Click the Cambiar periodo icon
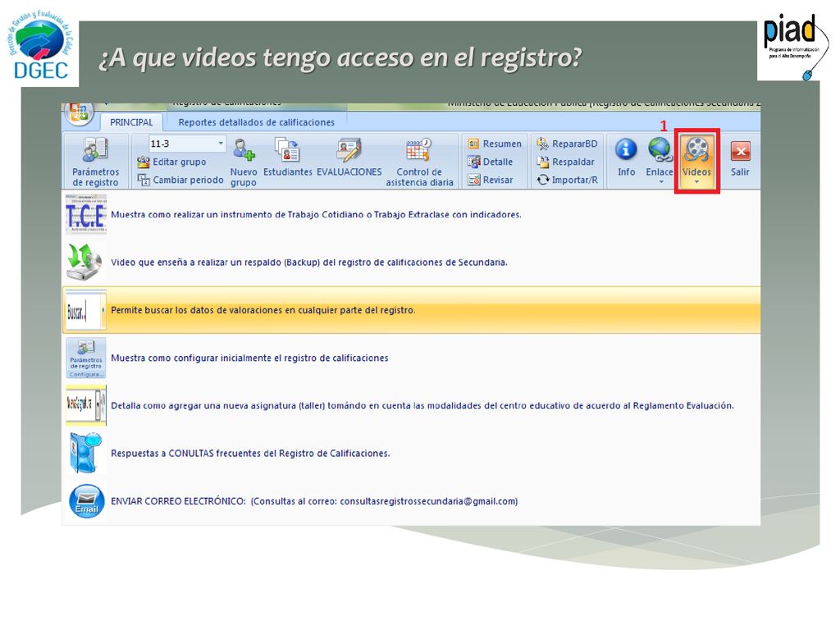 pyautogui.click(x=144, y=180)
